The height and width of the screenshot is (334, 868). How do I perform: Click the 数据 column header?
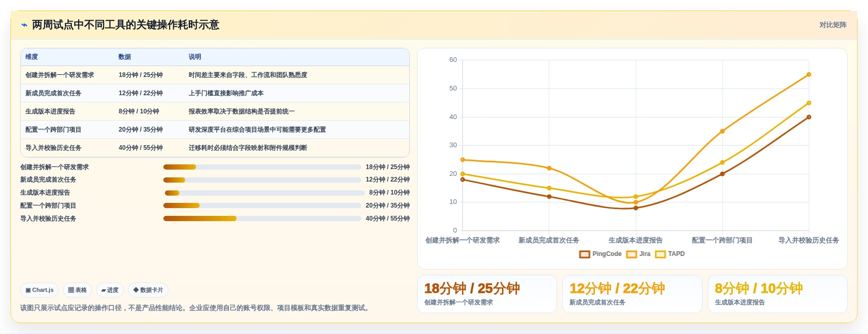pyautogui.click(x=125, y=57)
